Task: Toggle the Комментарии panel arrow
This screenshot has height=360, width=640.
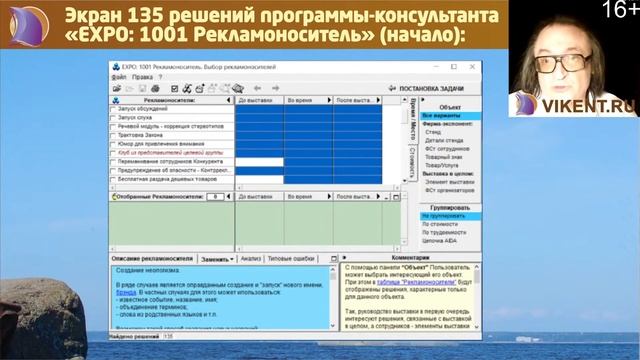Action: pyautogui.click(x=344, y=258)
